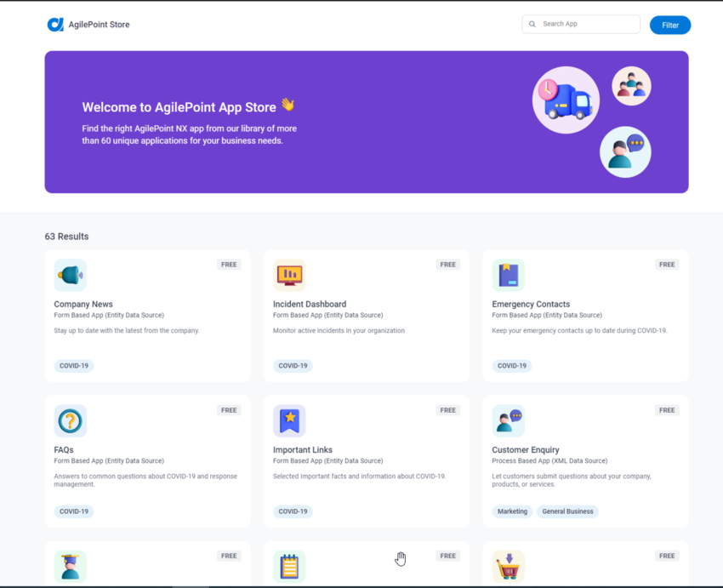Click the AgilePoint logo in the header
The width and height of the screenshot is (723, 588).
(57, 24)
